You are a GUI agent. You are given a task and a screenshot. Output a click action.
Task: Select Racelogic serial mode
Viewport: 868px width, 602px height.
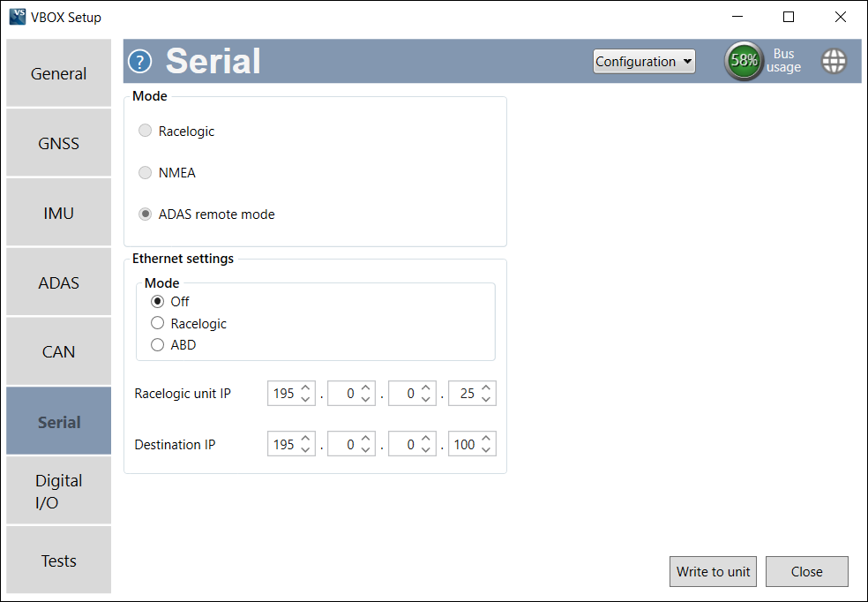tap(145, 131)
